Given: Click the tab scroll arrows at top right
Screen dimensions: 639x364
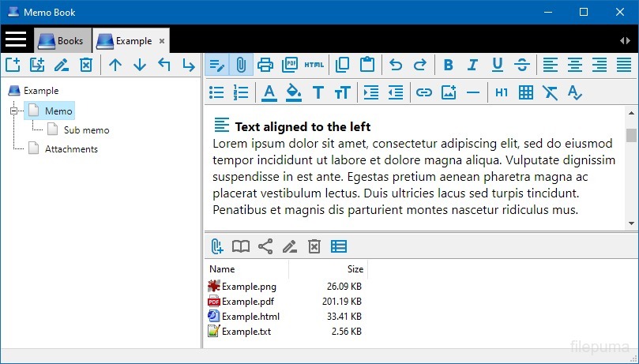Looking at the screenshot, I should pyautogui.click(x=625, y=40).
